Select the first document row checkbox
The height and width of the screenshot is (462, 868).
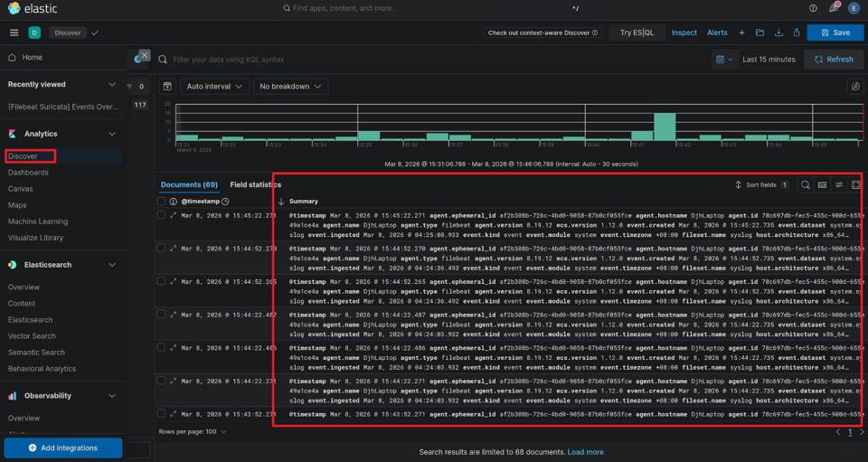coord(161,215)
